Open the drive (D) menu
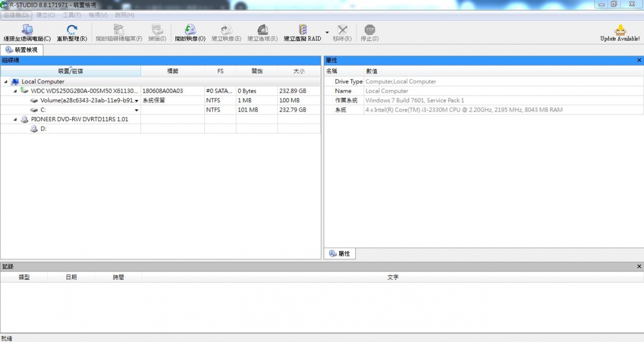The width and height of the screenshot is (644, 342). [x=17, y=15]
